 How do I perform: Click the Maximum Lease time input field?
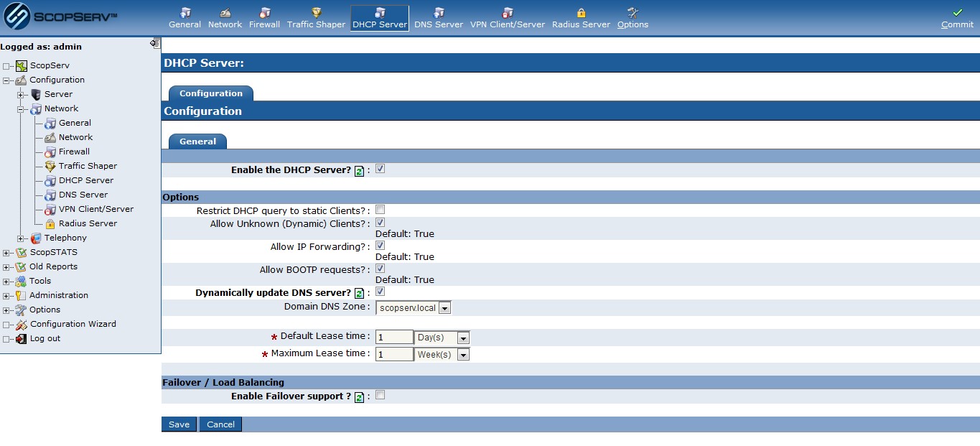tap(394, 355)
